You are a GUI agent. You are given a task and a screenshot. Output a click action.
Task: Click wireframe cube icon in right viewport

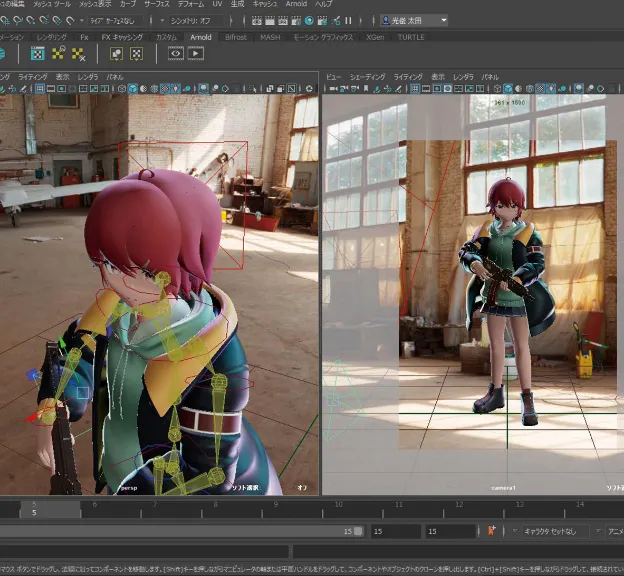497,89
